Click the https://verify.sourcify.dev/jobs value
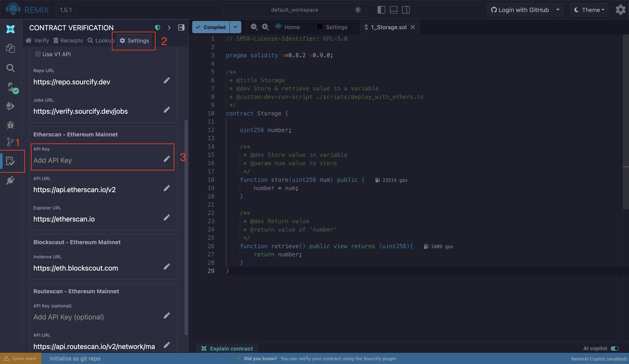The image size is (629, 364). point(80,111)
